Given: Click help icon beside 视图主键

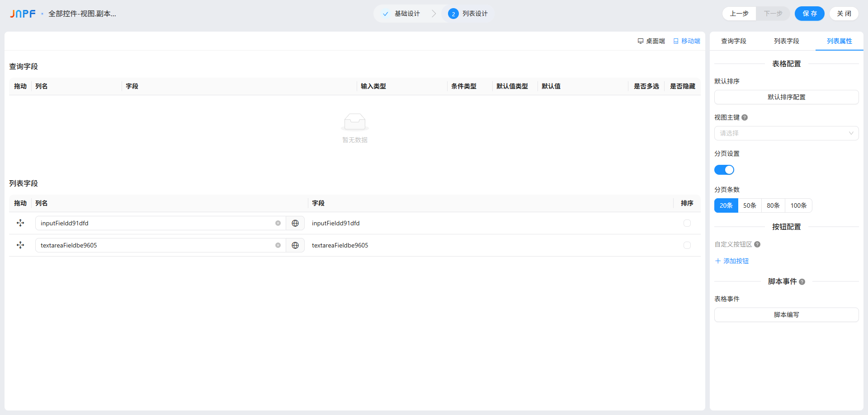Looking at the screenshot, I should click(745, 117).
